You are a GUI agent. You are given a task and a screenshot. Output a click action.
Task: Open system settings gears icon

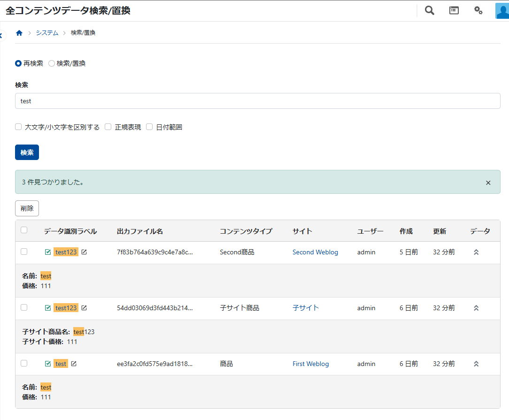coord(478,10)
